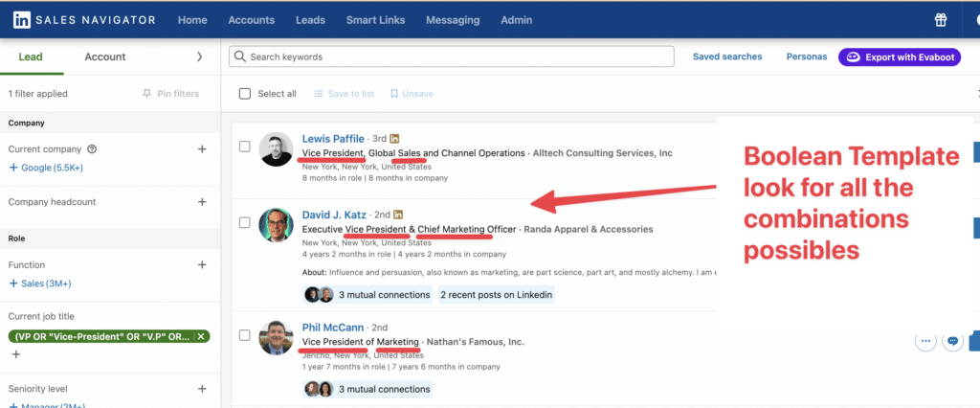The height and width of the screenshot is (408, 980).
Task: Click LinkedIn badge next to David J. Katz
Action: pyautogui.click(x=398, y=215)
